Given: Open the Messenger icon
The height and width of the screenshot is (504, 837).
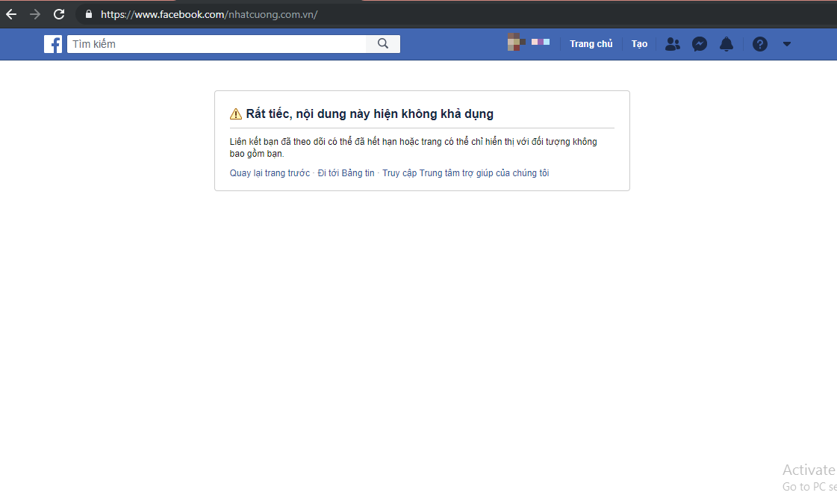Looking at the screenshot, I should (x=700, y=44).
